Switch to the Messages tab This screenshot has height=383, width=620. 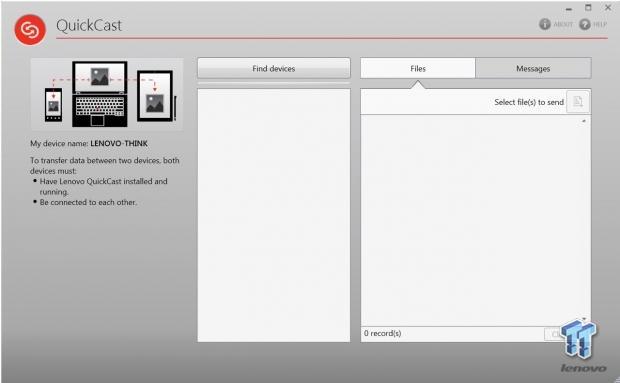coord(533,68)
